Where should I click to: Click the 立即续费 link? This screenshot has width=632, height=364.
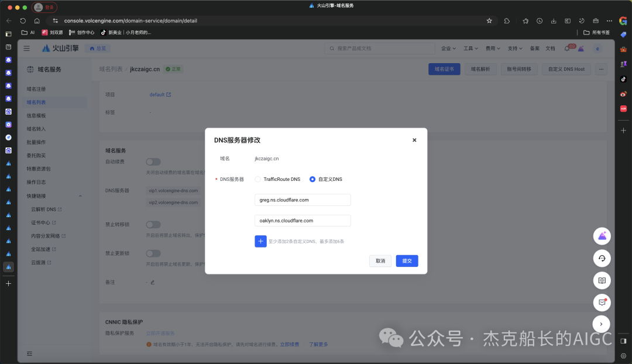pyautogui.click(x=290, y=345)
